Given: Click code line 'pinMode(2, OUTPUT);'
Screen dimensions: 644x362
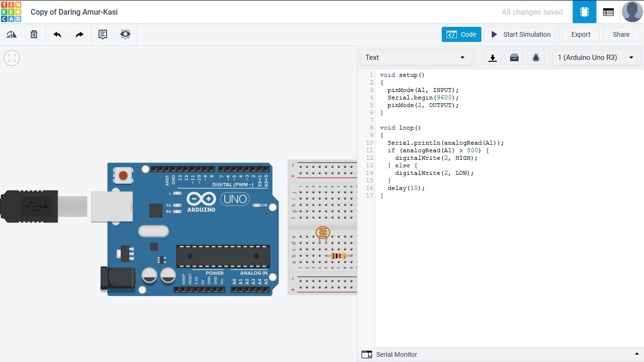Looking at the screenshot, I should point(423,105).
